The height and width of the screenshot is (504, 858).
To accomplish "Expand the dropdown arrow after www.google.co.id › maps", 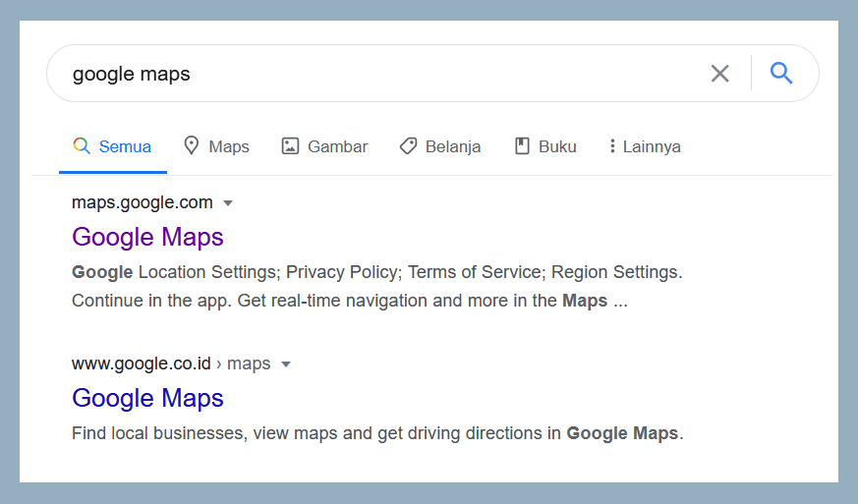I will tap(286, 364).
